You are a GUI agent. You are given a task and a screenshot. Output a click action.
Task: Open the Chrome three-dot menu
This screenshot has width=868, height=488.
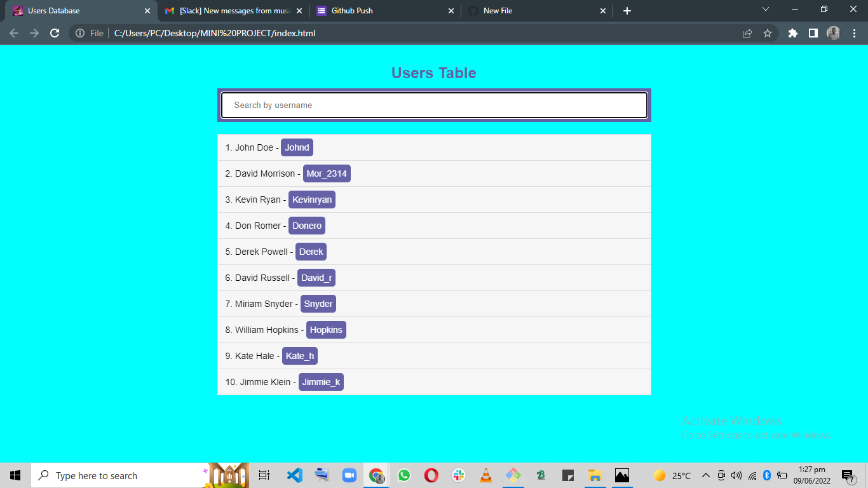tap(854, 33)
